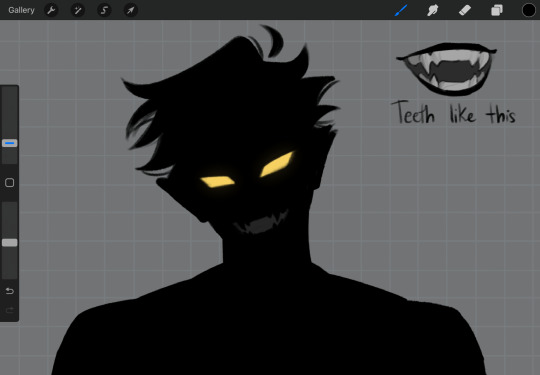Click the fanged mouth reference sketch
Viewport: 540px width, 375px height.
[x=447, y=69]
